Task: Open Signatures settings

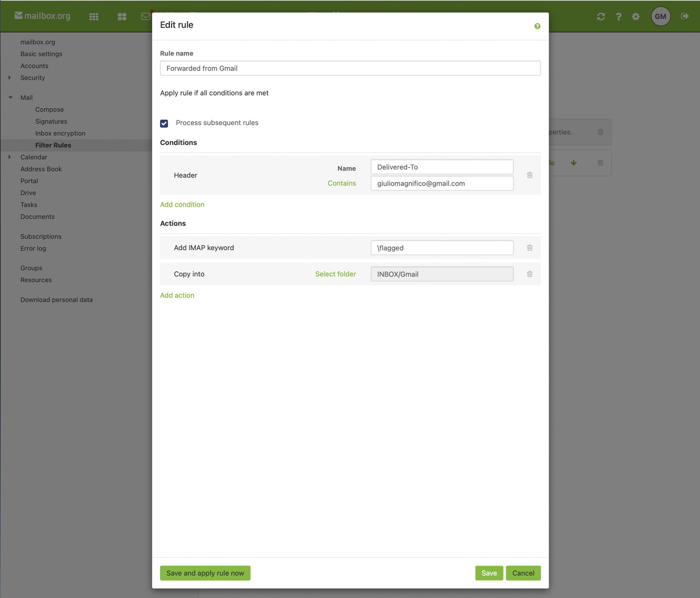Action: (51, 121)
